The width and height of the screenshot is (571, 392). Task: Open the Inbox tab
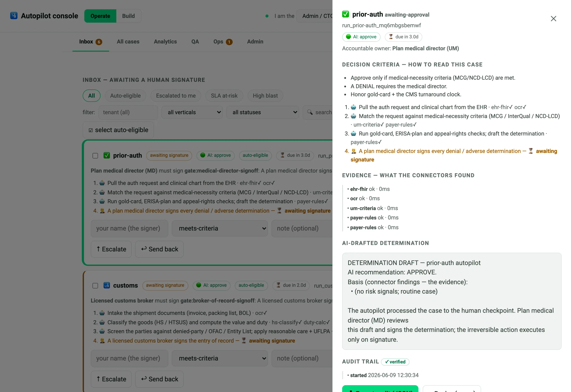(x=90, y=42)
